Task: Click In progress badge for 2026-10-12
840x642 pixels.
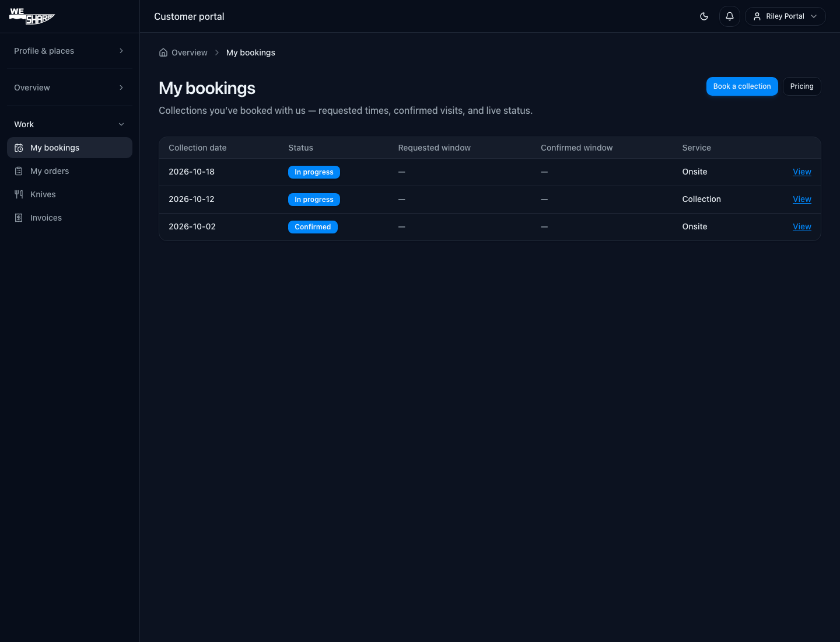Action: point(314,200)
